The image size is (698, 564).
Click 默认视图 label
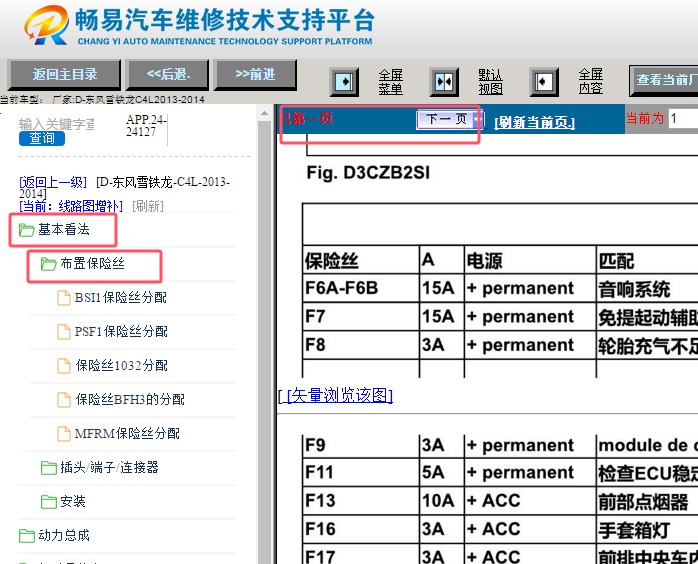tap(490, 82)
